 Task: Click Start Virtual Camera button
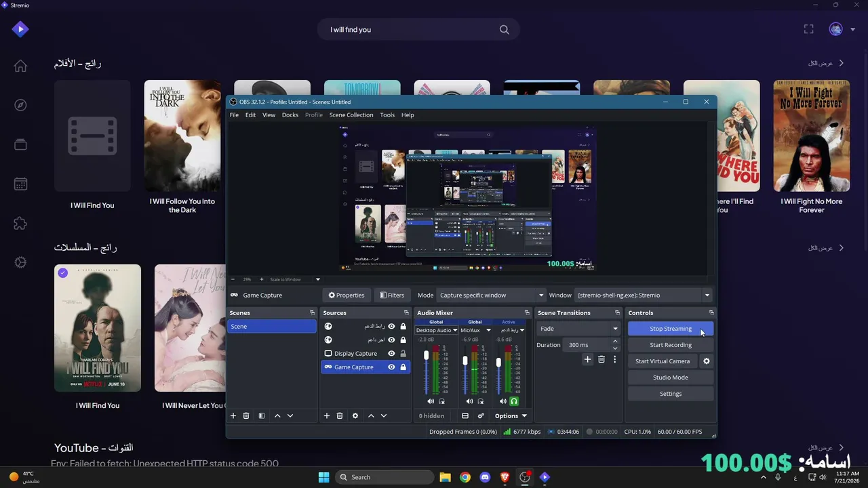663,361
